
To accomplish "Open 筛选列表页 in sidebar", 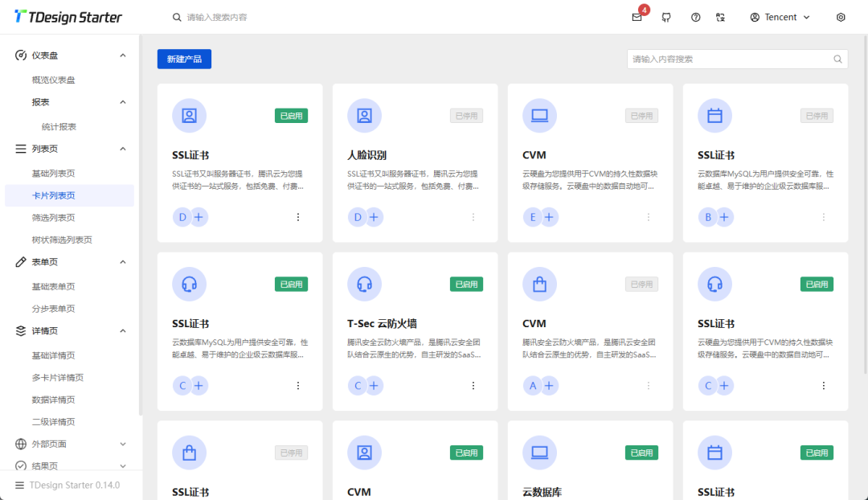I will [69, 218].
